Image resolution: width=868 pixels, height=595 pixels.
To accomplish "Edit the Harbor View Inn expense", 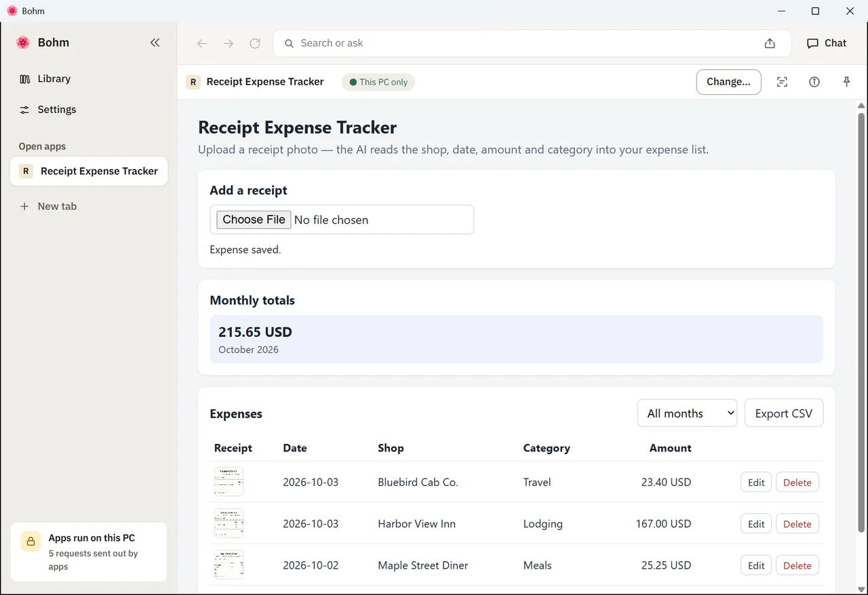I will [756, 524].
